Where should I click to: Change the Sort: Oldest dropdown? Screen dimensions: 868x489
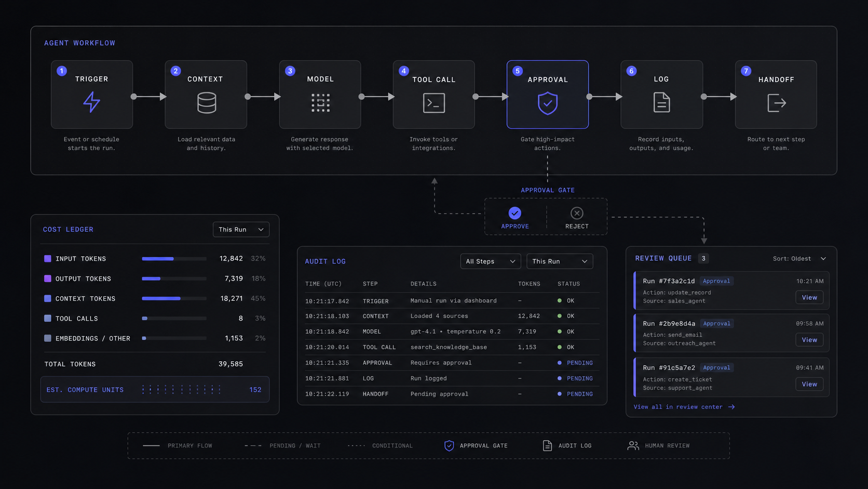click(799, 258)
